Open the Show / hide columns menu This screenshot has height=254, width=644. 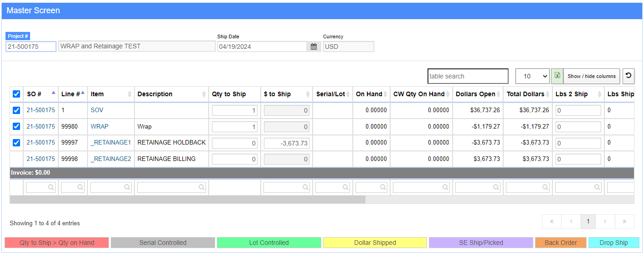[x=592, y=76]
